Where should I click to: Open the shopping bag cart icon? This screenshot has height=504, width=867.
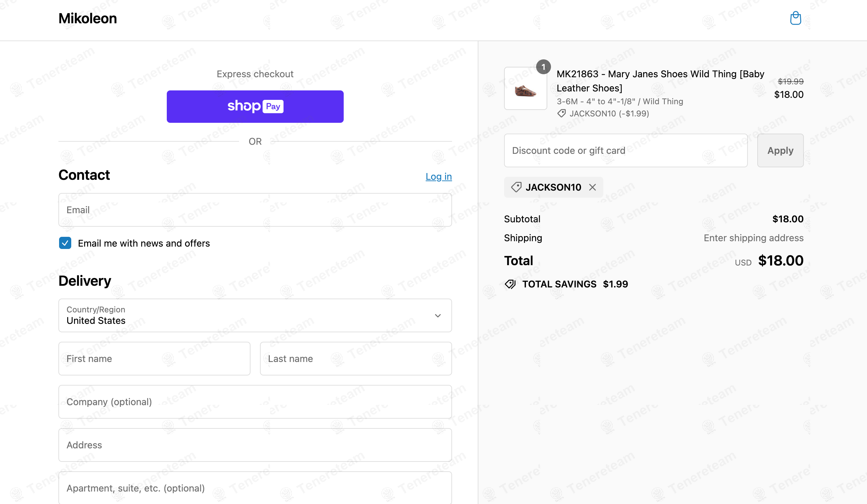coord(795,18)
